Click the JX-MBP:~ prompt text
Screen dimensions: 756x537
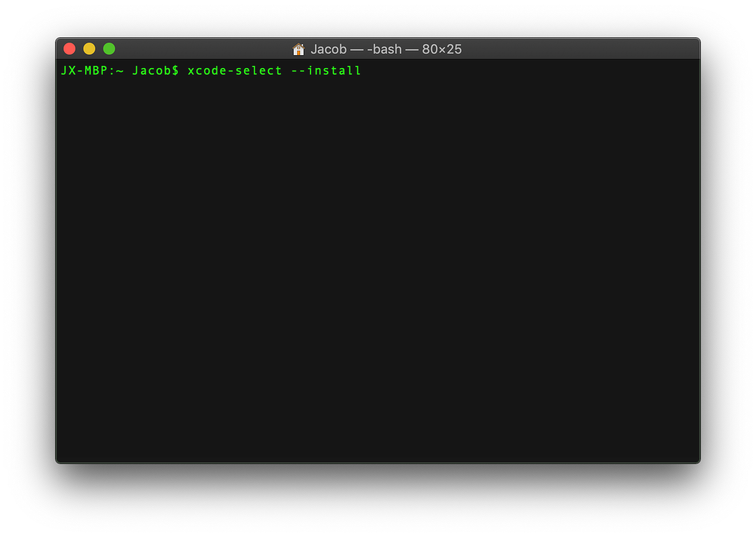click(92, 70)
